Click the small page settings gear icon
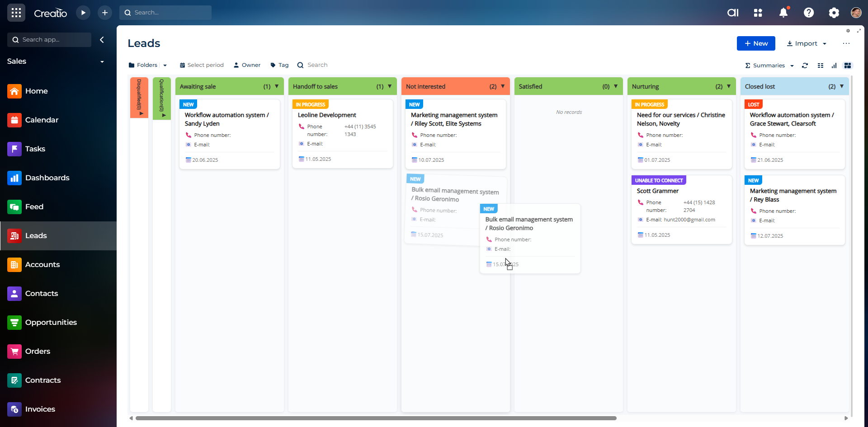 coord(848,31)
